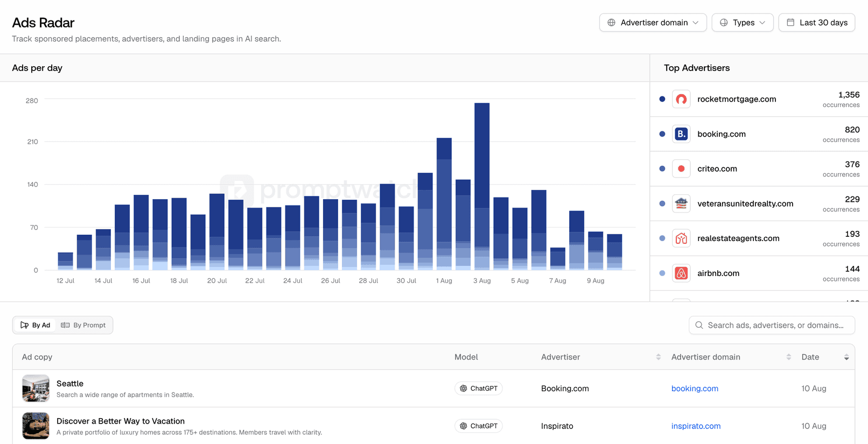Open the Types filter dropdown
Image resolution: width=868 pixels, height=444 pixels.
click(x=743, y=23)
